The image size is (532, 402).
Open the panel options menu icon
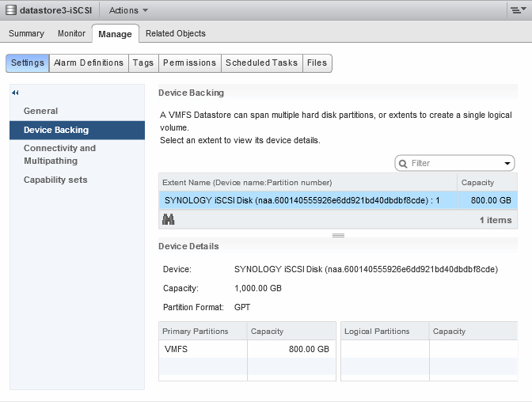point(518,10)
